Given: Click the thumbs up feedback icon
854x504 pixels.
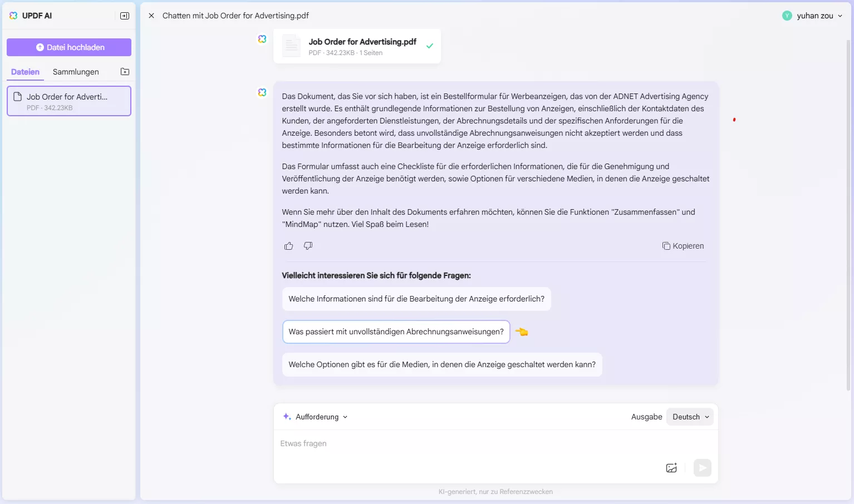Looking at the screenshot, I should [x=288, y=246].
